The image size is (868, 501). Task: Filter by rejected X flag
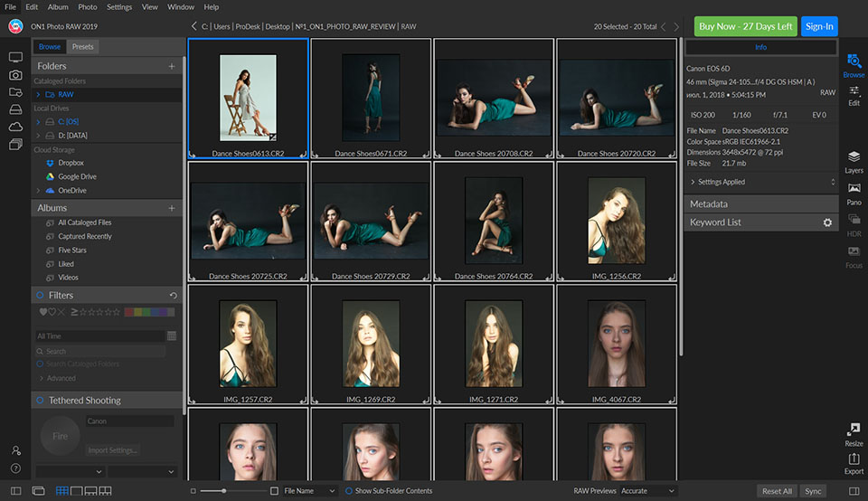click(61, 312)
